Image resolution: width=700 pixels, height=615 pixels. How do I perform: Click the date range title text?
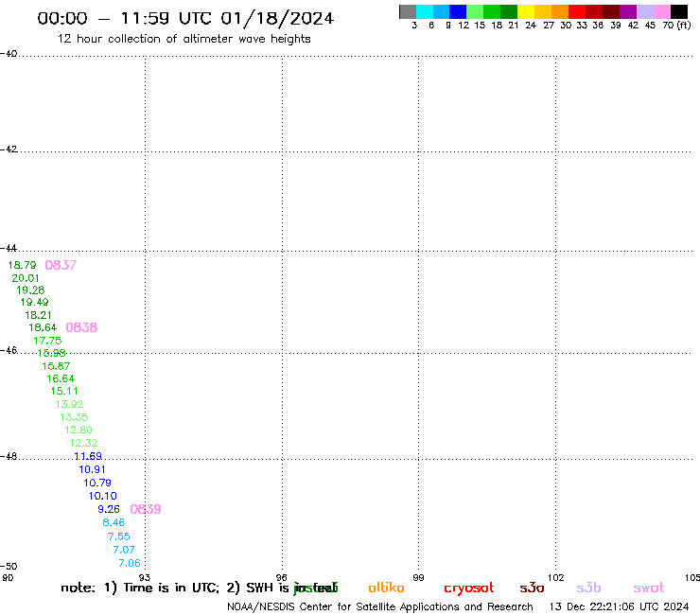pyautogui.click(x=185, y=18)
